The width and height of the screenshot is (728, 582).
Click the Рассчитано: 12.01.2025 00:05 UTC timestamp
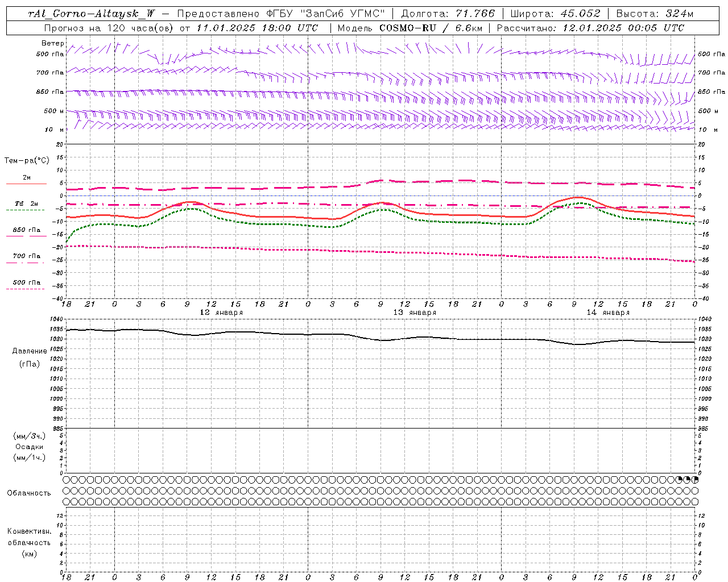coord(590,28)
